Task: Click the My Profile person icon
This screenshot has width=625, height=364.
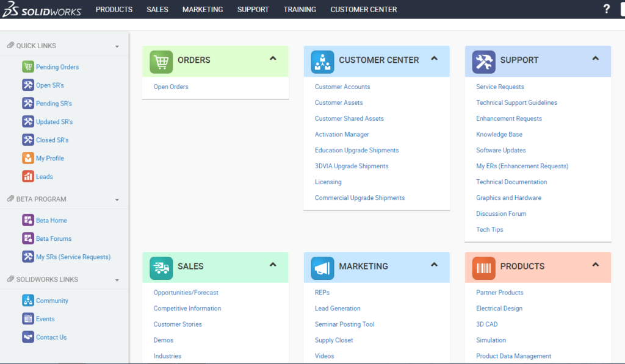Action: pos(28,158)
